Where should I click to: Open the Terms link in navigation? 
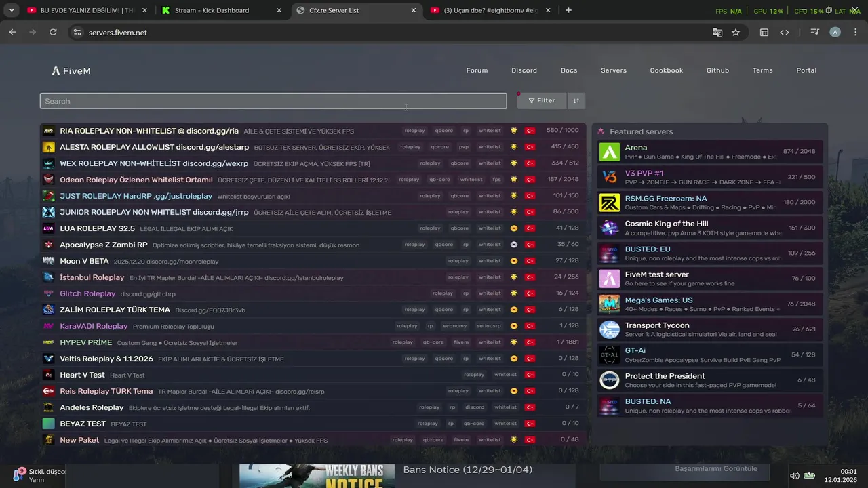point(762,70)
